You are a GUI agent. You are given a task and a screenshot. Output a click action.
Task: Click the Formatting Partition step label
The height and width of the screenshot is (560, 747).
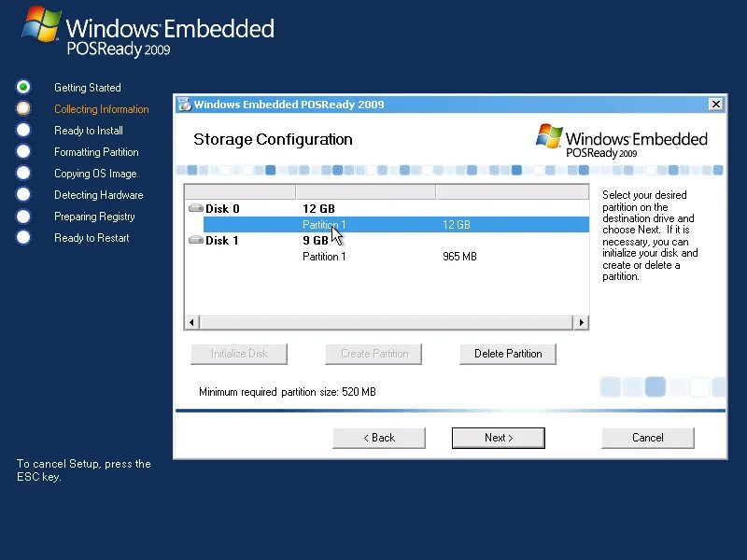[x=96, y=152]
